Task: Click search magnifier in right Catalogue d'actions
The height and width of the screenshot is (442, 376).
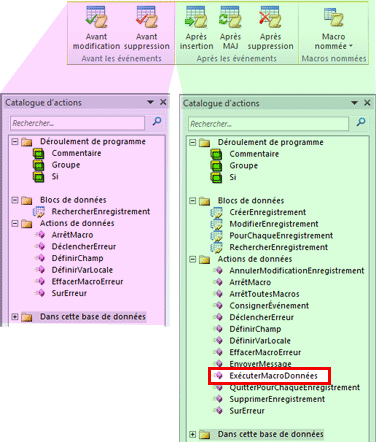Action: (x=361, y=123)
